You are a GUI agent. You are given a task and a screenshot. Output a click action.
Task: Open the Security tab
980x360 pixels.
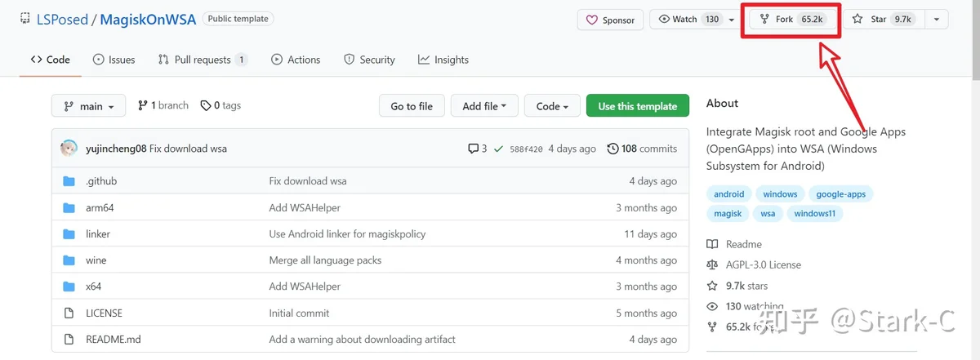click(x=369, y=60)
